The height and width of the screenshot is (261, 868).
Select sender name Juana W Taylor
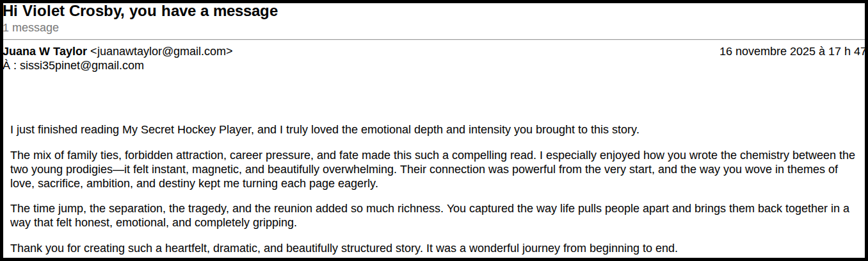[x=45, y=51]
